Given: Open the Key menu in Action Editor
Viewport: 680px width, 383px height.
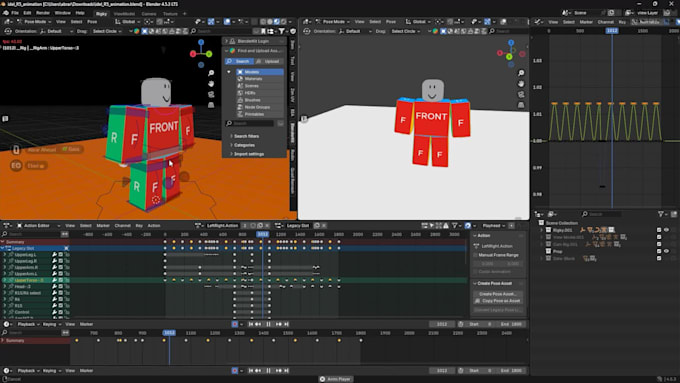Looking at the screenshot, I should (x=139, y=226).
